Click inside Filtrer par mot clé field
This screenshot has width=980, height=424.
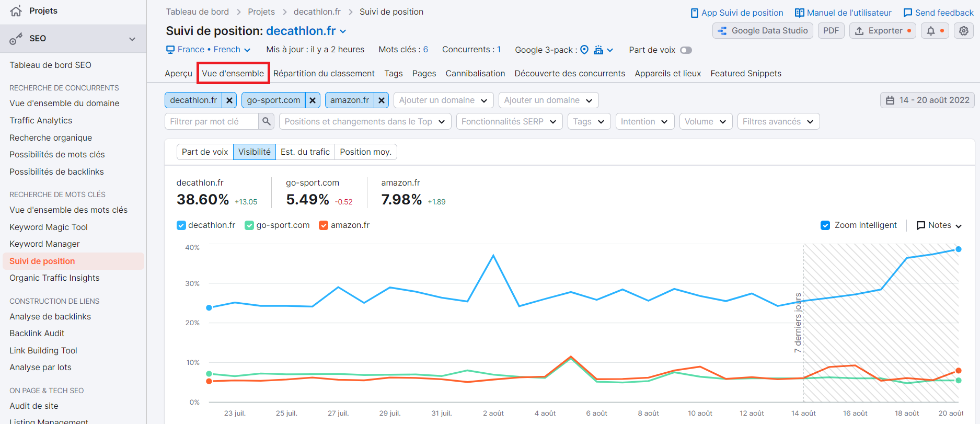[212, 121]
